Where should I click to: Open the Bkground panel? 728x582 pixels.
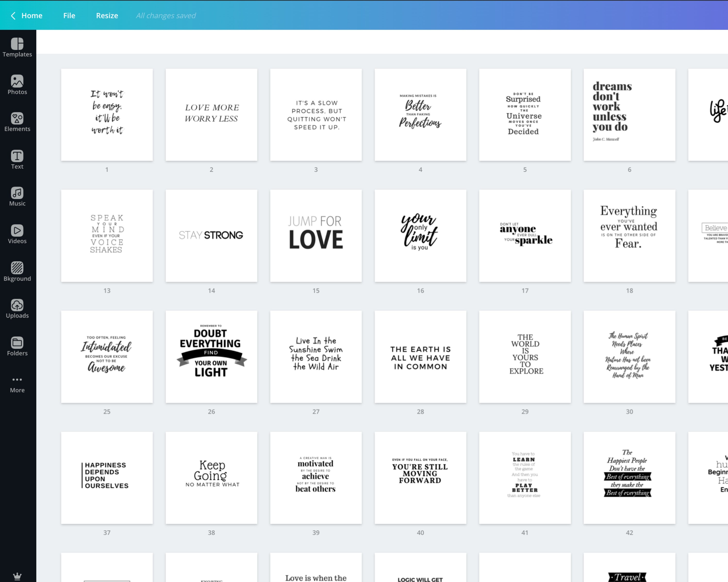coord(17,271)
